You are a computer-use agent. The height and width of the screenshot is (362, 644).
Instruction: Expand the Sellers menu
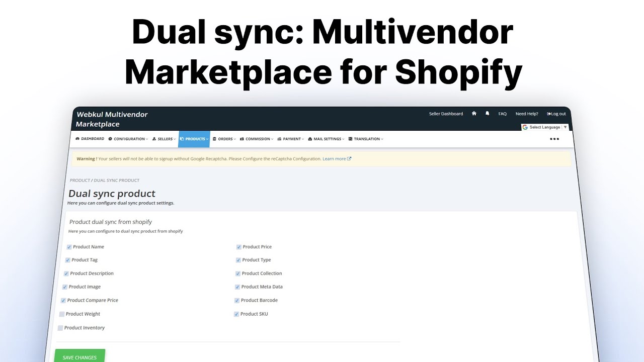point(164,139)
